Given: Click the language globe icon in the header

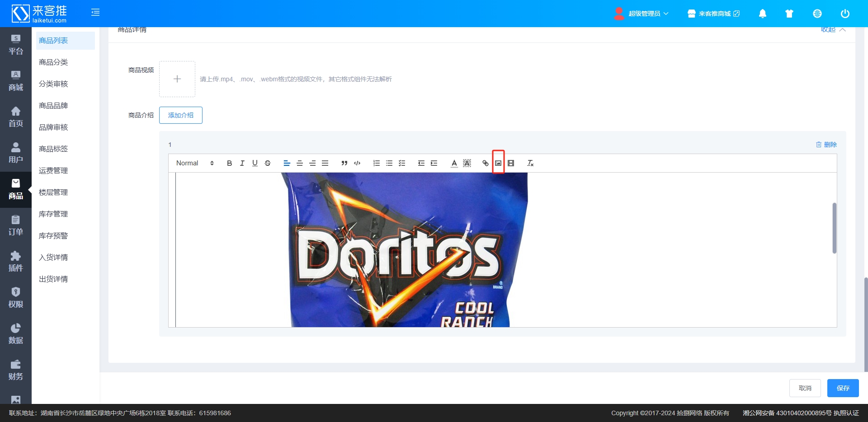Looking at the screenshot, I should pos(817,14).
